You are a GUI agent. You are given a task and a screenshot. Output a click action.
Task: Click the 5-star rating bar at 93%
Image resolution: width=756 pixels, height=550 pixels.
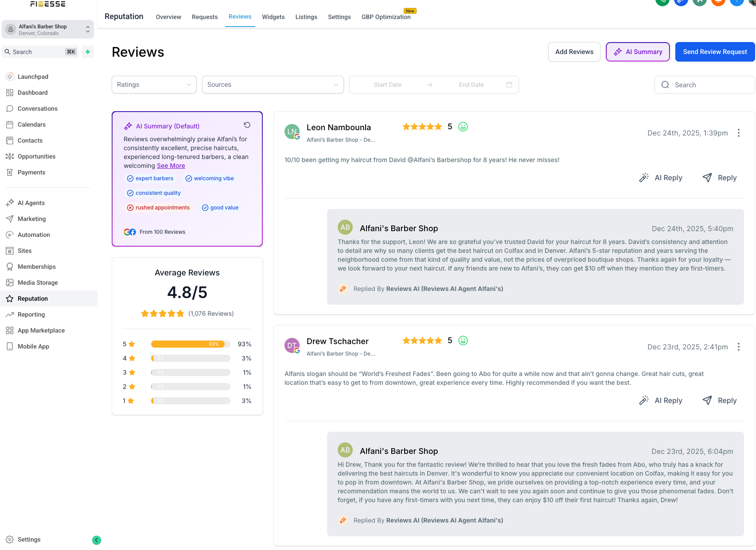pos(191,344)
